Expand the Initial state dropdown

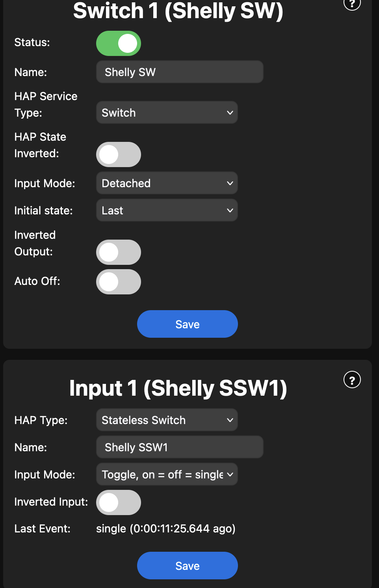[x=167, y=210]
